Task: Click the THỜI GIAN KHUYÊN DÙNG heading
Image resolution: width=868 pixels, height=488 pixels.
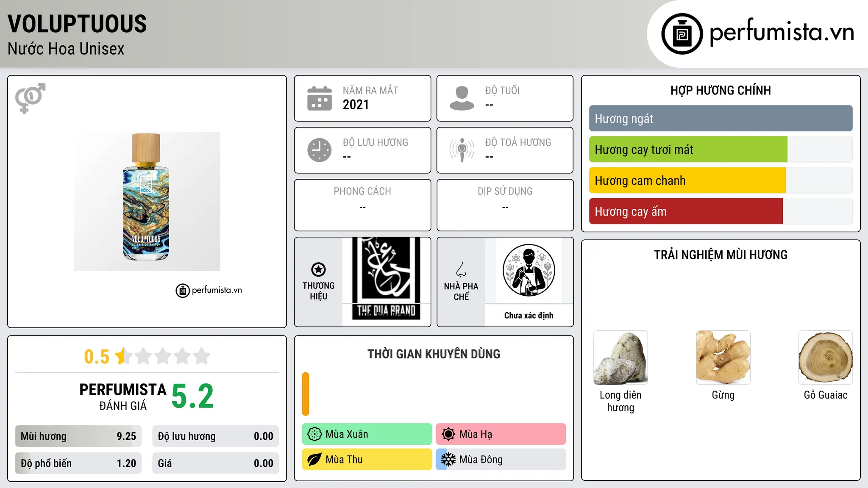Action: [434, 354]
